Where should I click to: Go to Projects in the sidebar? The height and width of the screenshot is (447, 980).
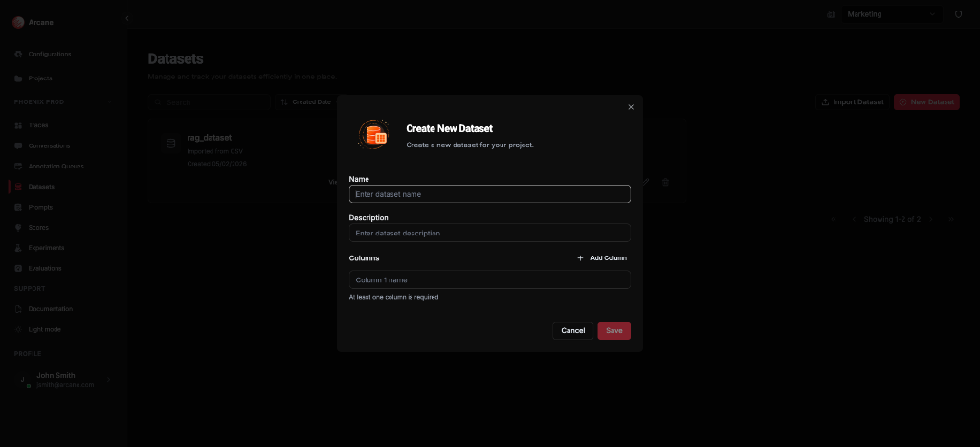[40, 78]
